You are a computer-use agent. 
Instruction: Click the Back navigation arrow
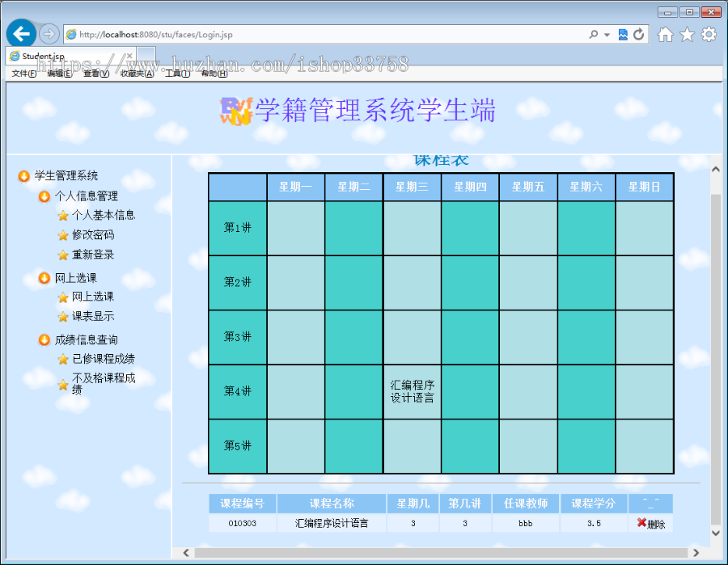coord(20,33)
